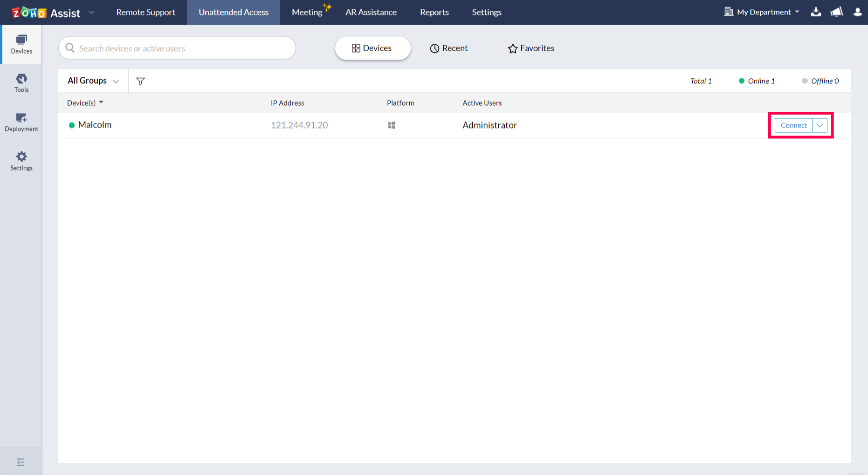Open the Recent devices tab
Screen dimensions: 868x475
coord(448,48)
